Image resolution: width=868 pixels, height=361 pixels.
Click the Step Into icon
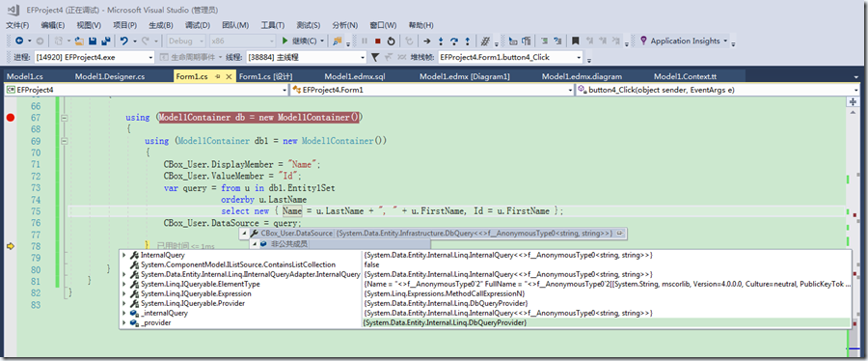click(441, 41)
